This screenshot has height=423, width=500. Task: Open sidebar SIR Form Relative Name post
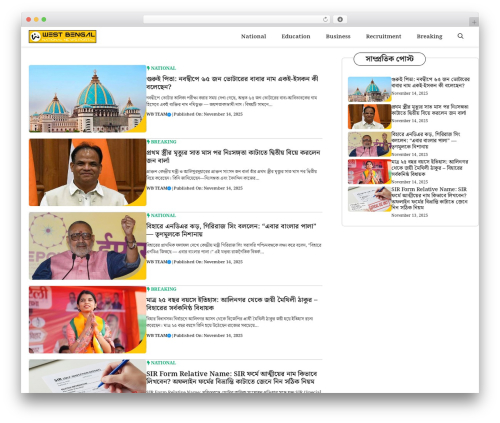point(430,198)
